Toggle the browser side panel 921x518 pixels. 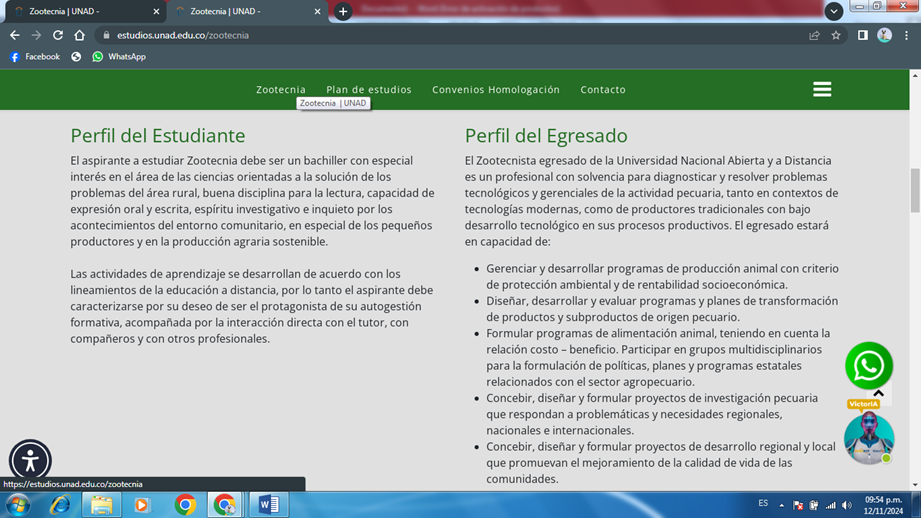click(862, 35)
